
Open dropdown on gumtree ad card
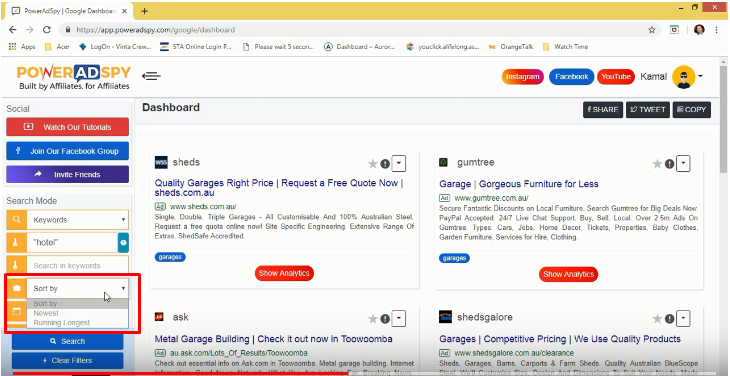683,164
